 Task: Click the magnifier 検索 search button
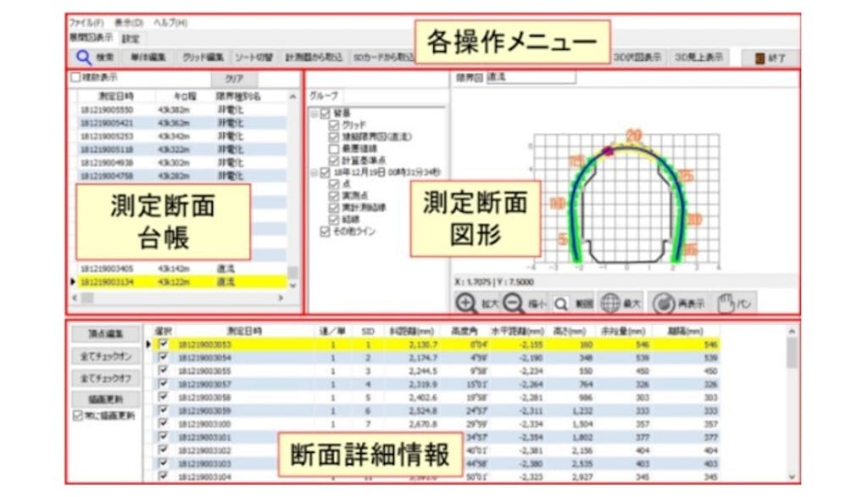point(95,57)
